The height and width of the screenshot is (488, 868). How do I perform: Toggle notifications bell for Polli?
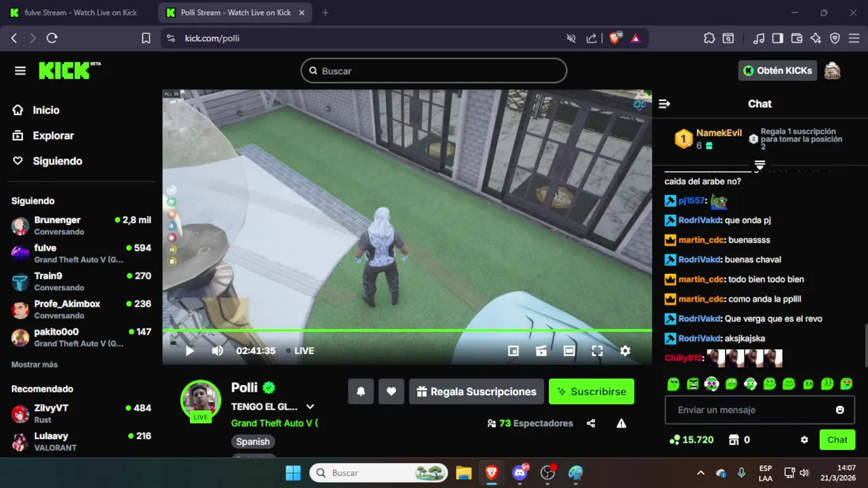click(361, 391)
